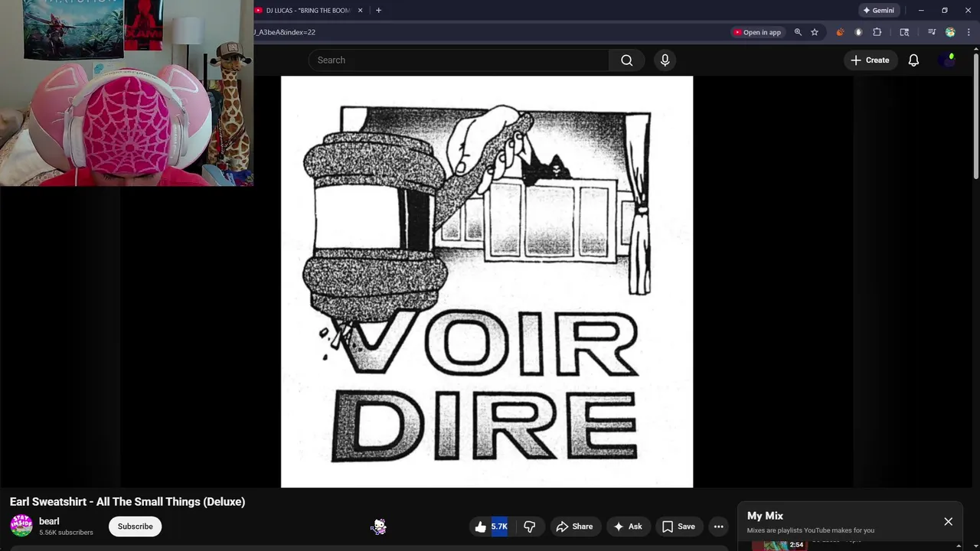Click in the YouTube Search field
980x551 pixels.
click(459, 60)
